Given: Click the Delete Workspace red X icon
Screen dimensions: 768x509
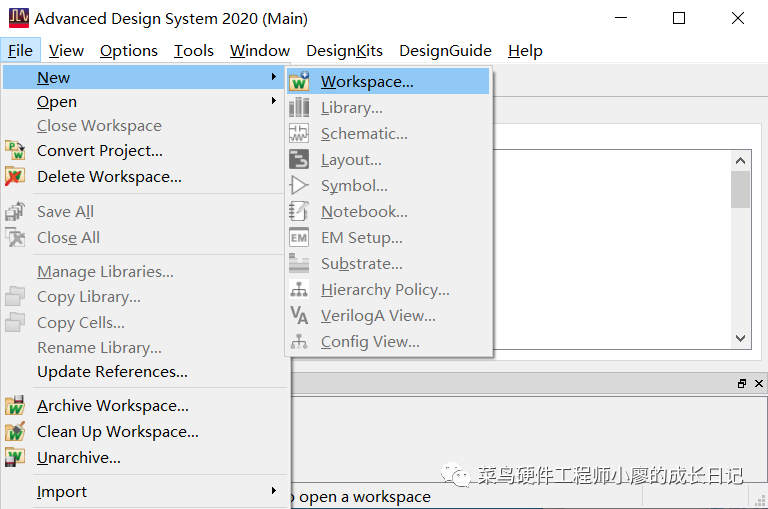Looking at the screenshot, I should coord(15,176).
